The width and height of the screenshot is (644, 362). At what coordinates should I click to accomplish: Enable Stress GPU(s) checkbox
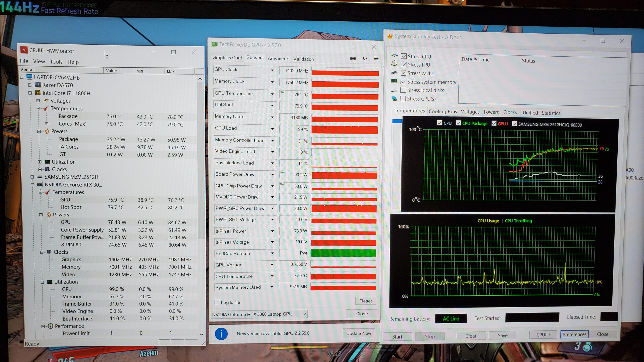403,99
